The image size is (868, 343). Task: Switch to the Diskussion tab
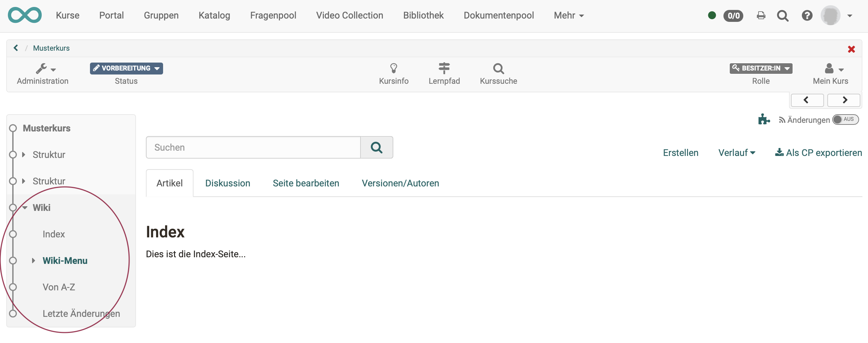228,183
